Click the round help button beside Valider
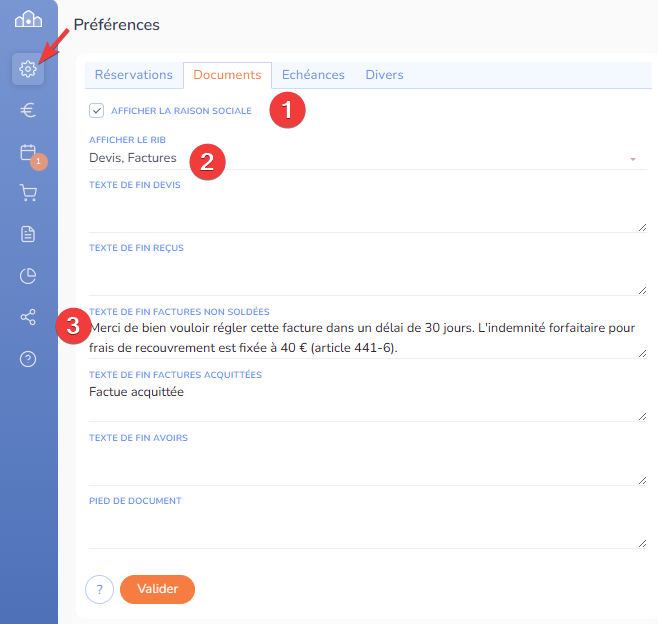Image resolution: width=658 pixels, height=624 pixels. (99, 590)
